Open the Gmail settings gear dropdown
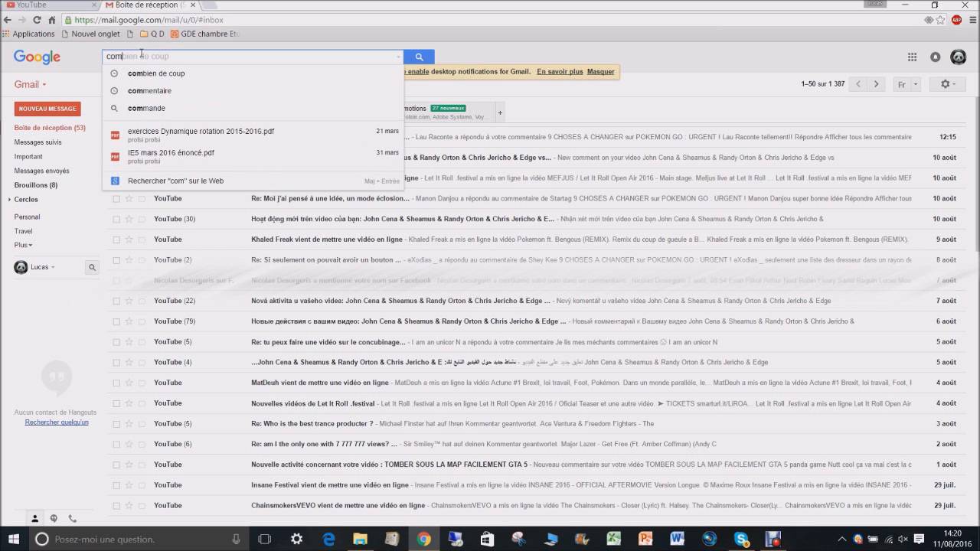The image size is (980, 551). [948, 84]
